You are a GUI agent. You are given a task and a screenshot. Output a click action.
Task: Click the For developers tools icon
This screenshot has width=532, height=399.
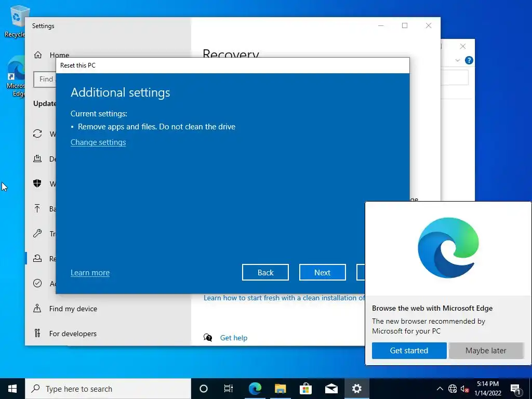pyautogui.click(x=37, y=333)
